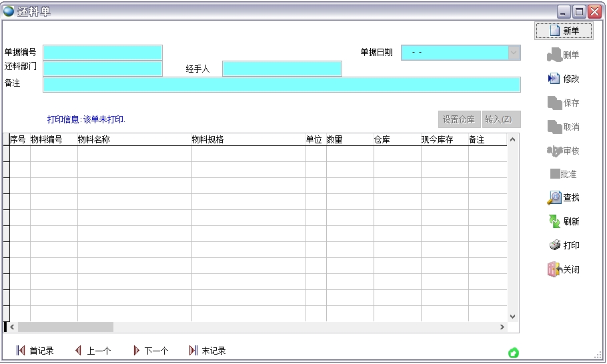Screen dimensions: 607x364
Task: Click the 单据编号 input field
Action: pyautogui.click(x=103, y=53)
